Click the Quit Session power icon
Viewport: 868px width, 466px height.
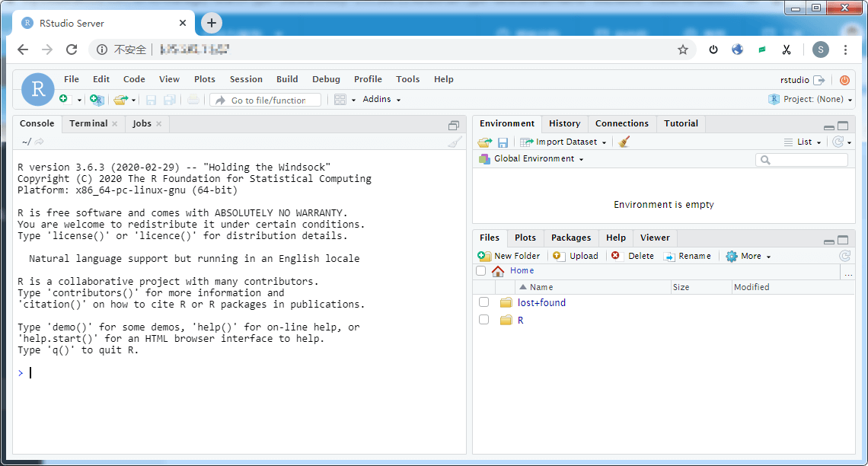(844, 80)
